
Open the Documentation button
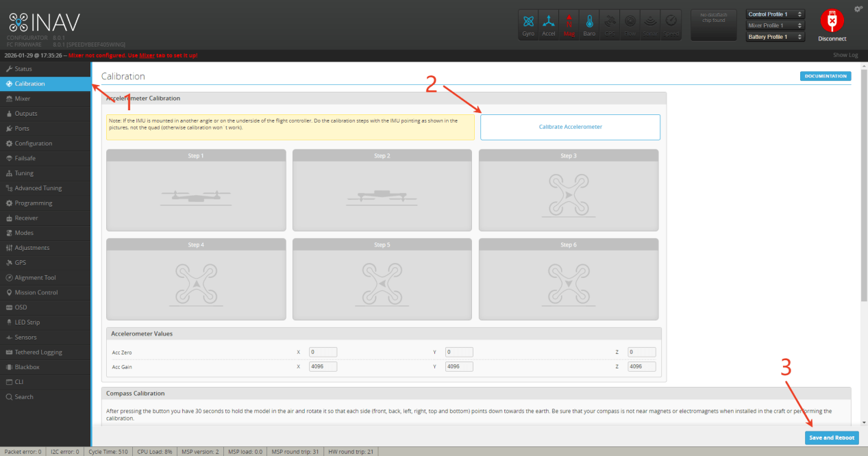[x=826, y=76]
